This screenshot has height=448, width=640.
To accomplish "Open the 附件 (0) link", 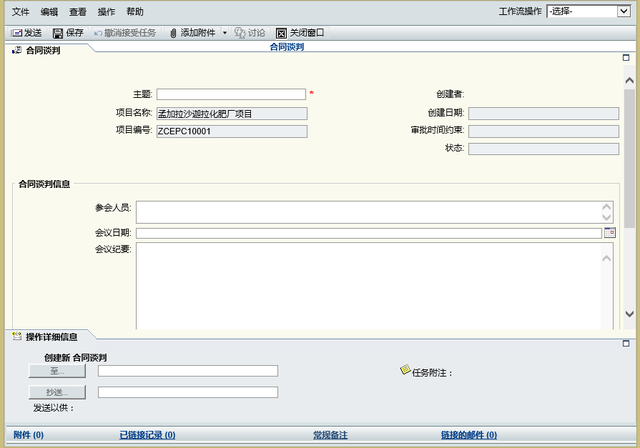I will pos(29,435).
